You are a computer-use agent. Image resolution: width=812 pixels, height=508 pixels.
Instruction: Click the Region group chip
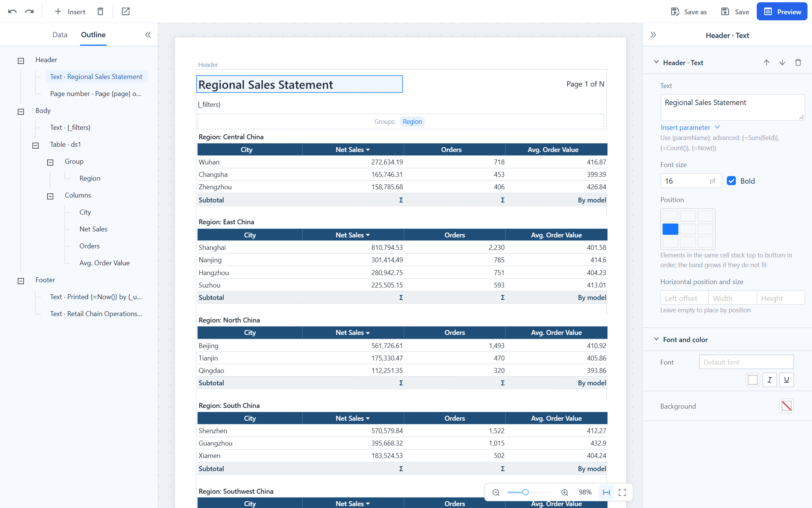pyautogui.click(x=412, y=122)
